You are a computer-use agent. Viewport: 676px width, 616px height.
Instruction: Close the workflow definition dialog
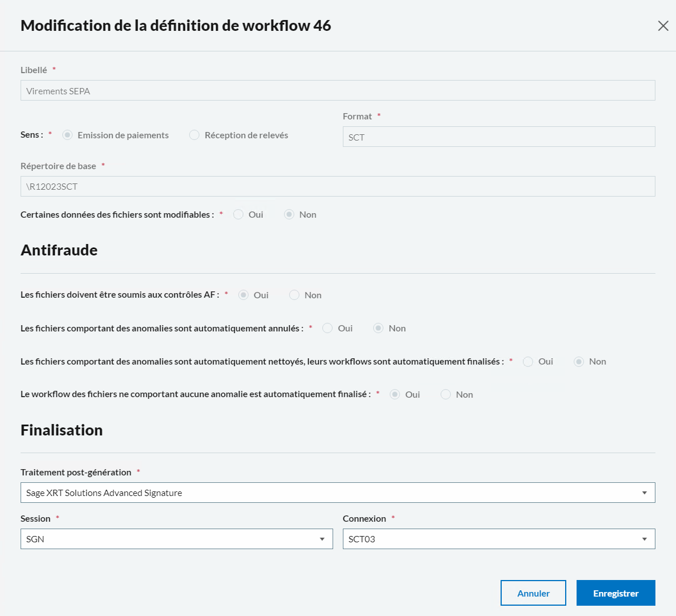(663, 26)
